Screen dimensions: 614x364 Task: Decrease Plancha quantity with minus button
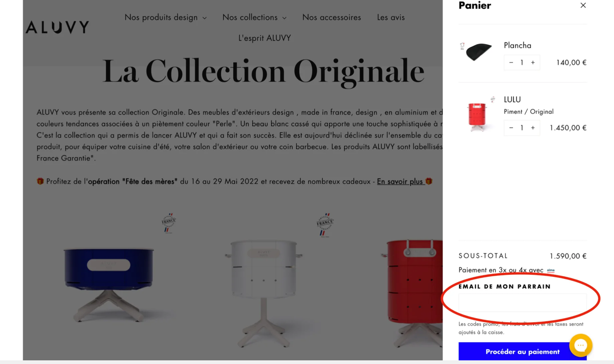click(511, 62)
